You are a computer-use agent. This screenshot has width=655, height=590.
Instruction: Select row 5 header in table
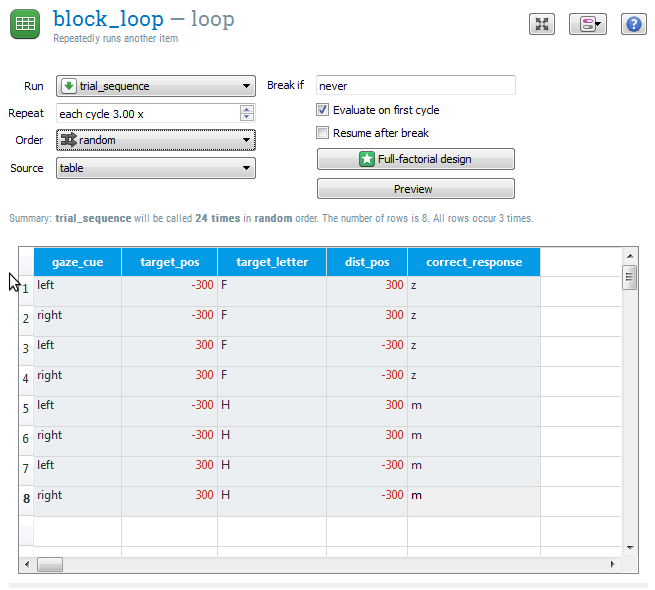click(x=26, y=409)
